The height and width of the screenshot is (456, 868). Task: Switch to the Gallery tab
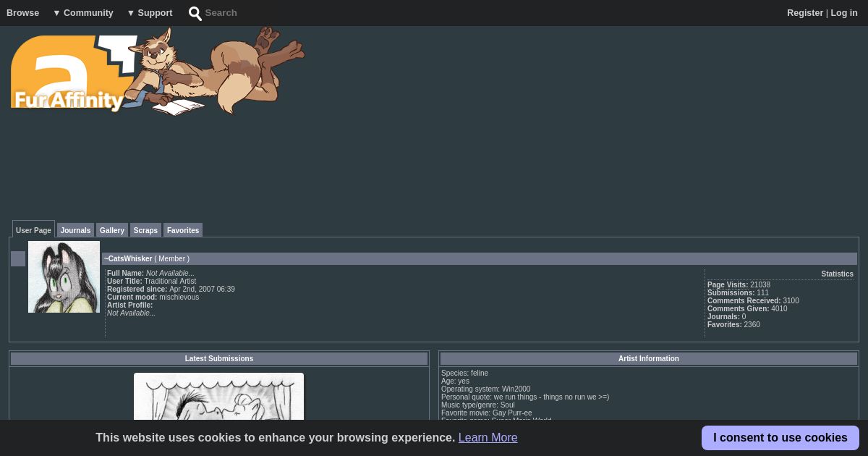click(112, 230)
